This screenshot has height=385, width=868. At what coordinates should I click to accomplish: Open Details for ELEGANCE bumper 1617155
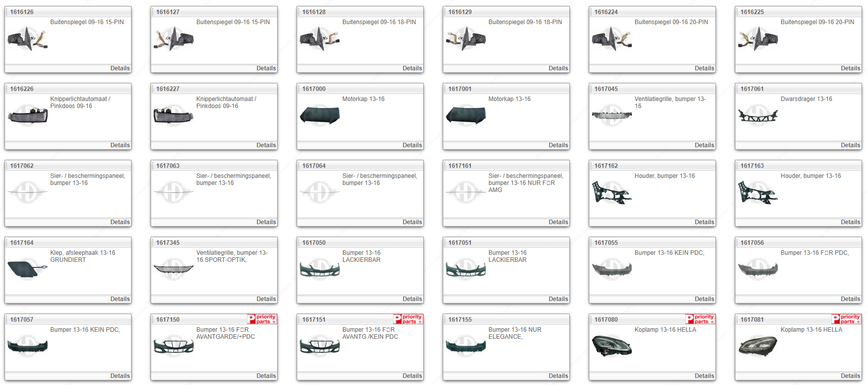[x=558, y=376]
